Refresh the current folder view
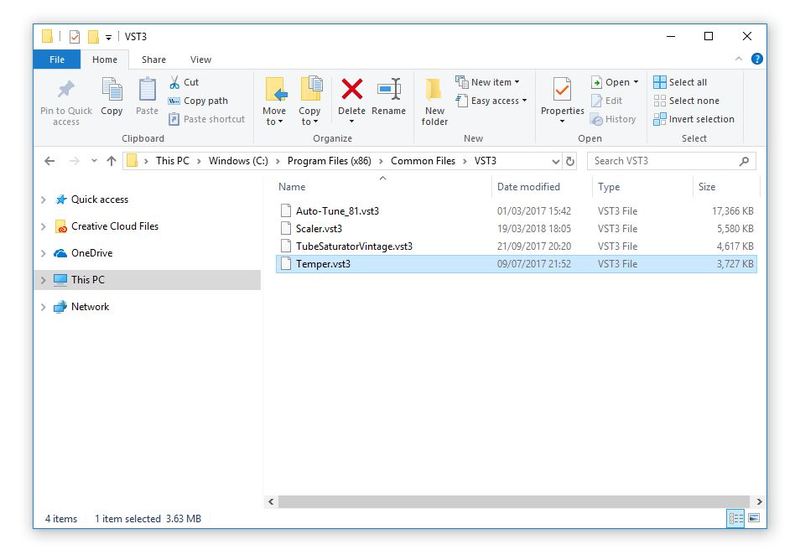Viewport: 800px width, 560px height. coord(570,161)
